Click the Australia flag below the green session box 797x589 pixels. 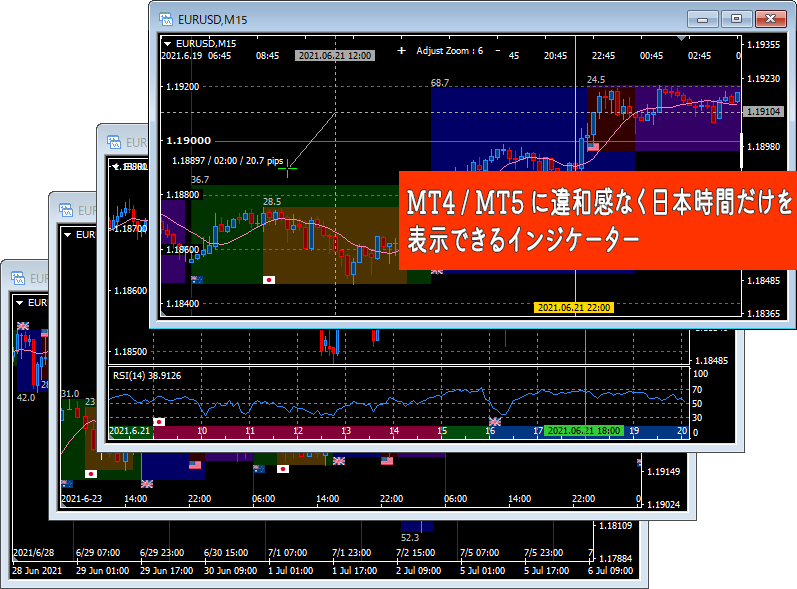coord(197,280)
